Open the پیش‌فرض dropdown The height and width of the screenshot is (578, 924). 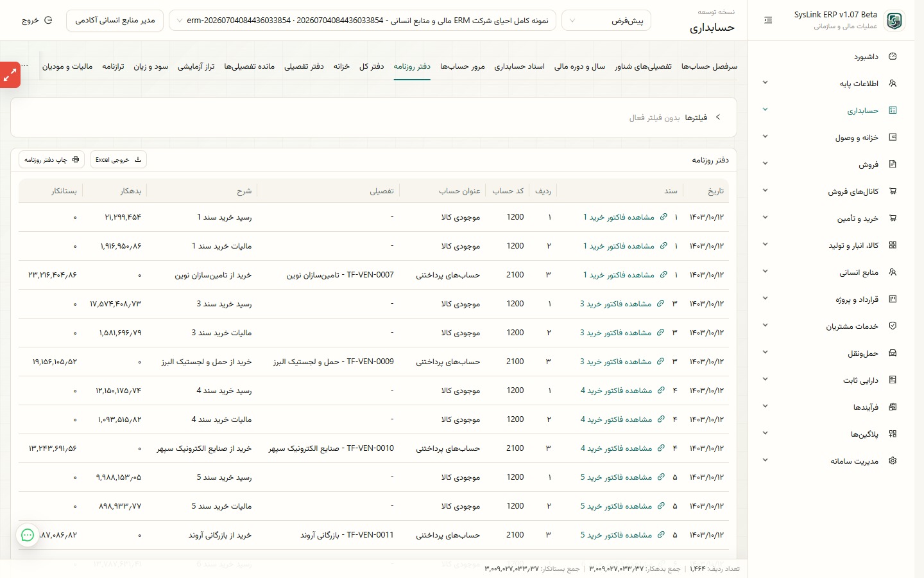click(606, 21)
